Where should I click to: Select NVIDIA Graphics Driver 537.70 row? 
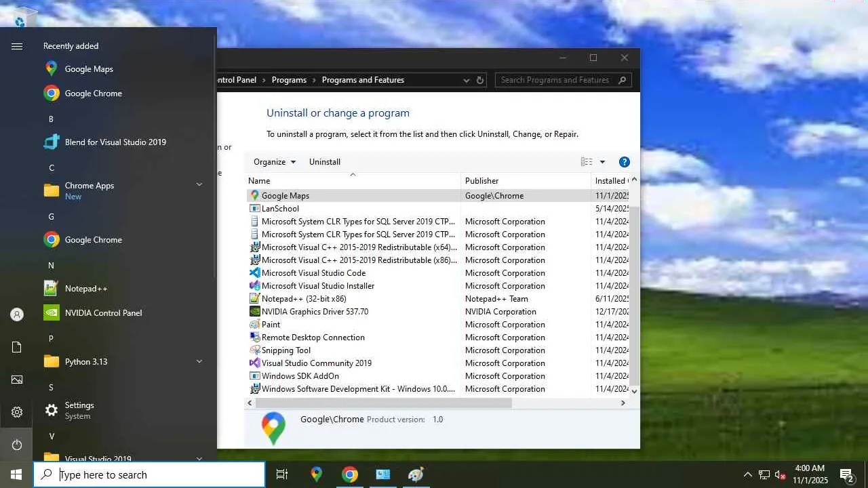[437, 312]
